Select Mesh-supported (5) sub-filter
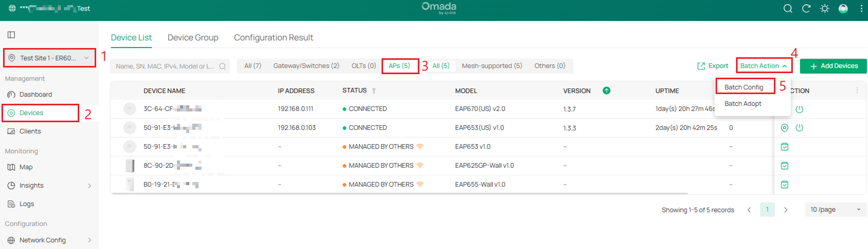 [491, 66]
